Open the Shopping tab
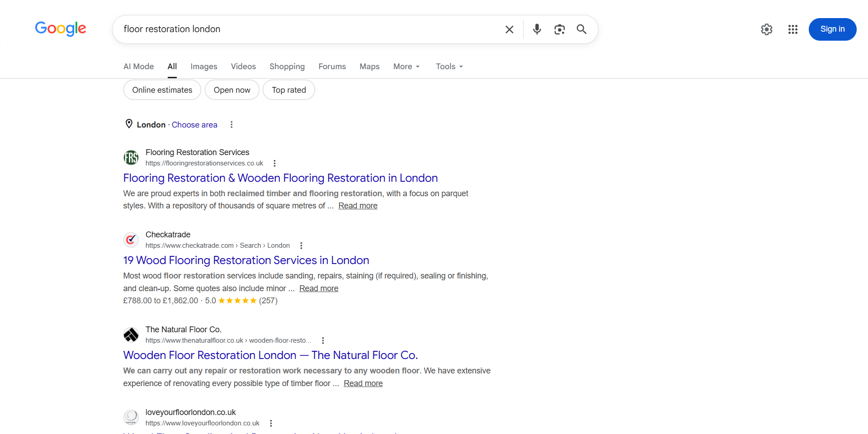The width and height of the screenshot is (868, 434). pos(287,66)
